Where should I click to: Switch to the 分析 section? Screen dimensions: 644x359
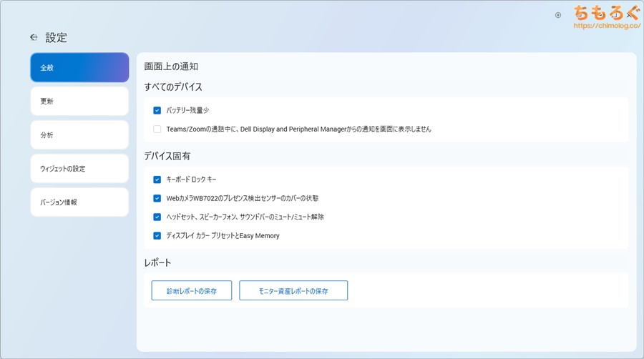pyautogui.click(x=79, y=135)
